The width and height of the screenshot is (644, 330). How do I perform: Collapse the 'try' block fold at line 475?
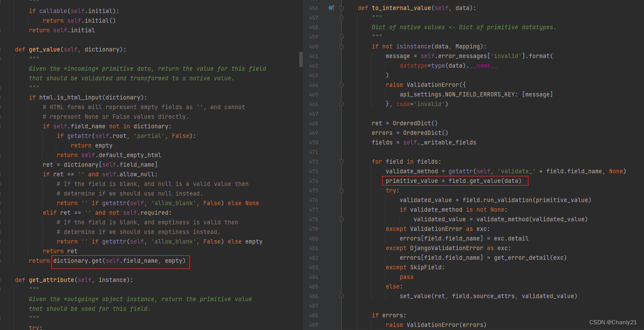[x=342, y=190]
